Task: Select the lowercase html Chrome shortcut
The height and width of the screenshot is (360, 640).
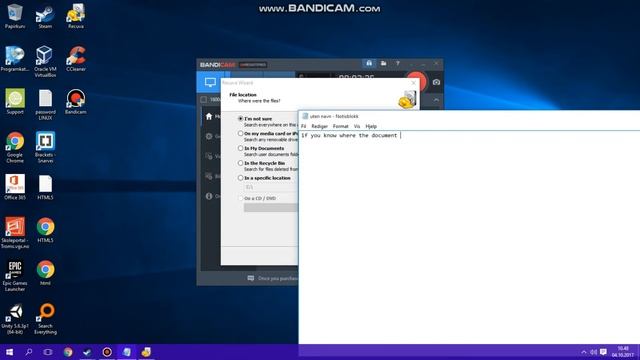Action: click(x=45, y=273)
